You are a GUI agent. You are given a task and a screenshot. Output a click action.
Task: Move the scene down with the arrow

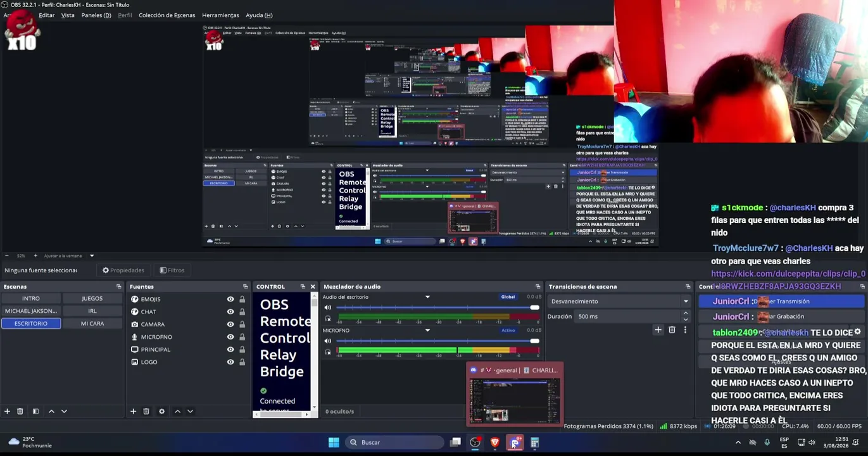tap(64, 411)
